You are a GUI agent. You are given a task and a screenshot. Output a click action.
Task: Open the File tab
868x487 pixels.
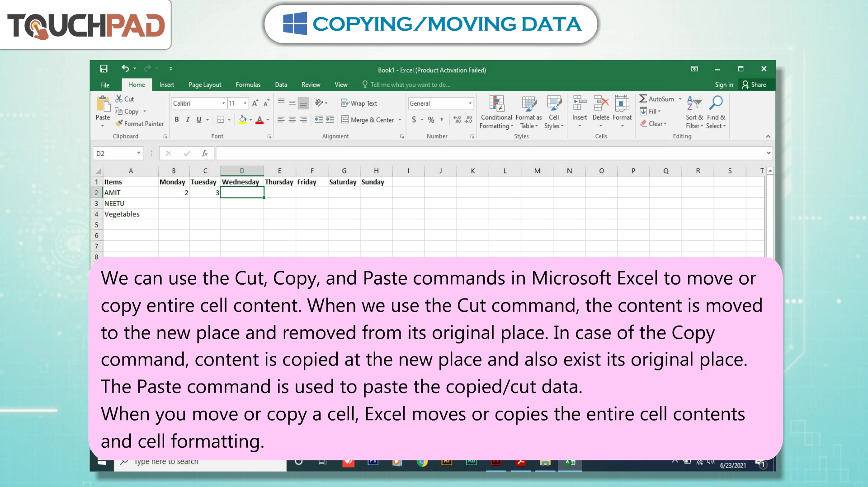(105, 84)
